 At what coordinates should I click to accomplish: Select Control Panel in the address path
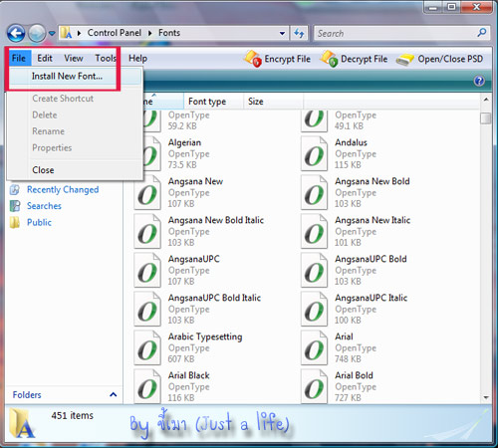tap(115, 33)
